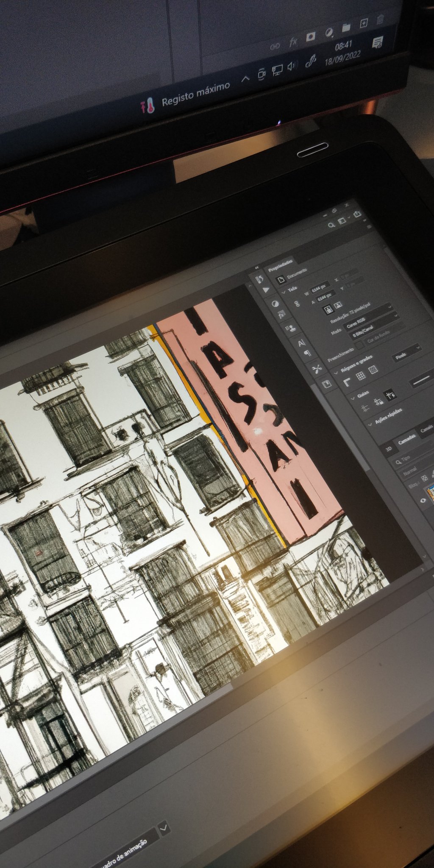Toggle the transparency grid icon
Screen dimensions: 434x868
coord(373,370)
